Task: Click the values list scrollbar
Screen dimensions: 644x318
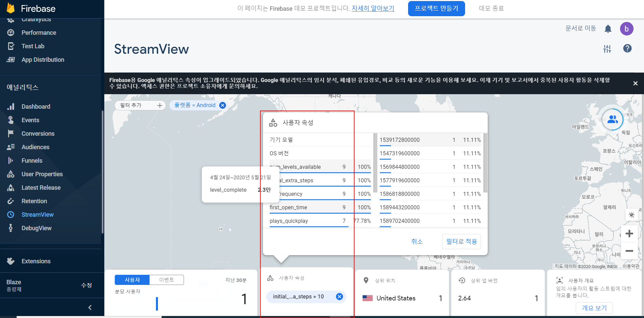Action: (x=485, y=163)
